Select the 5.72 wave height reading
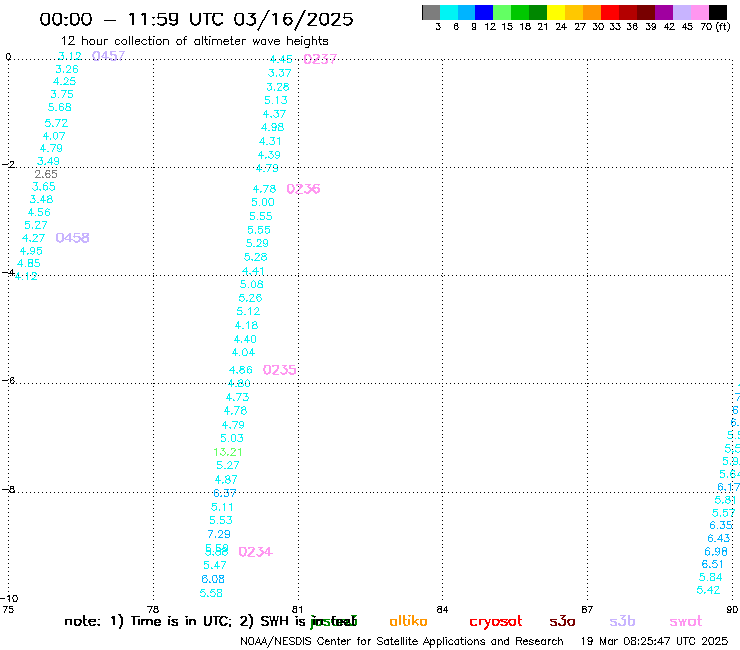The height and width of the screenshot is (650, 740). [x=56, y=123]
